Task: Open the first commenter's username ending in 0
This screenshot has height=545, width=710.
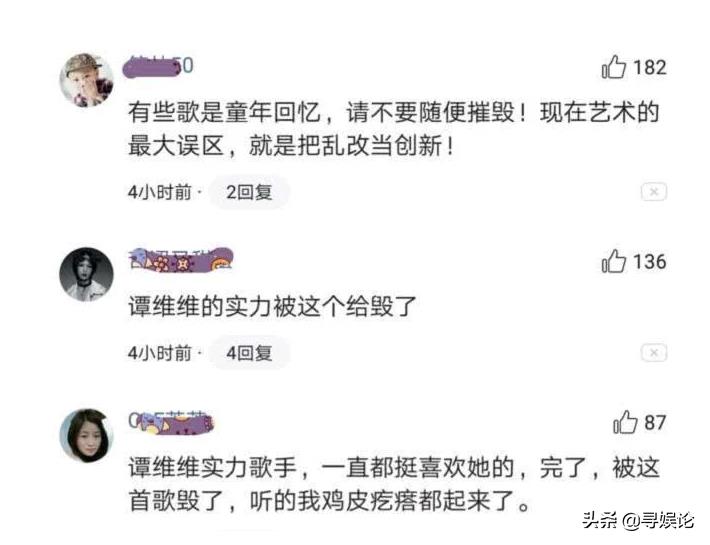Action: pos(158,66)
